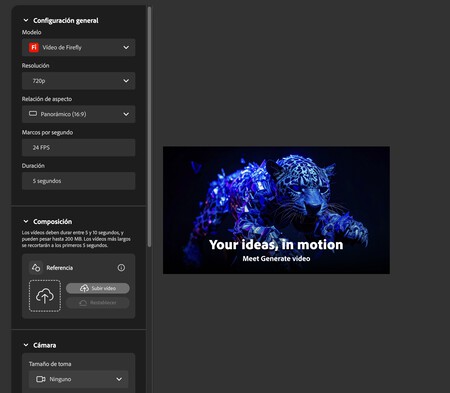Open the Modelo dropdown Vídeo de Firefly
The image size is (450, 393).
click(79, 47)
